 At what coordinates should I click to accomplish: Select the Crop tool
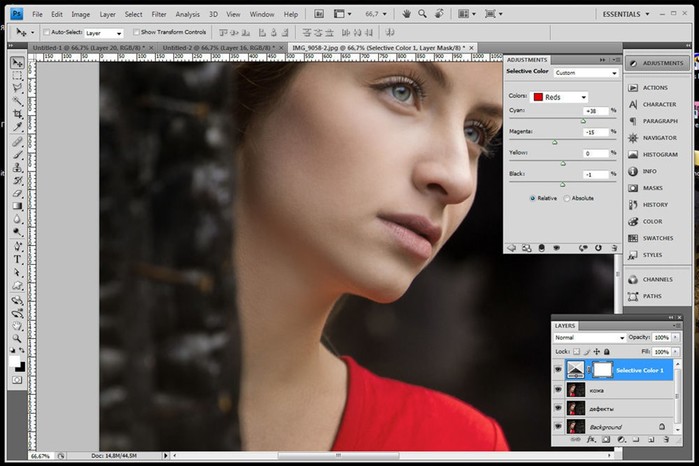[17, 114]
